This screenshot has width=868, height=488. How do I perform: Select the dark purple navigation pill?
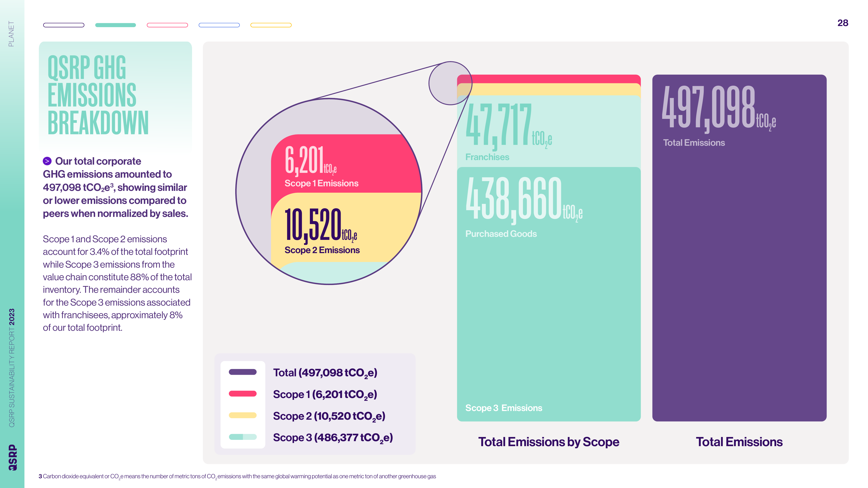point(64,25)
